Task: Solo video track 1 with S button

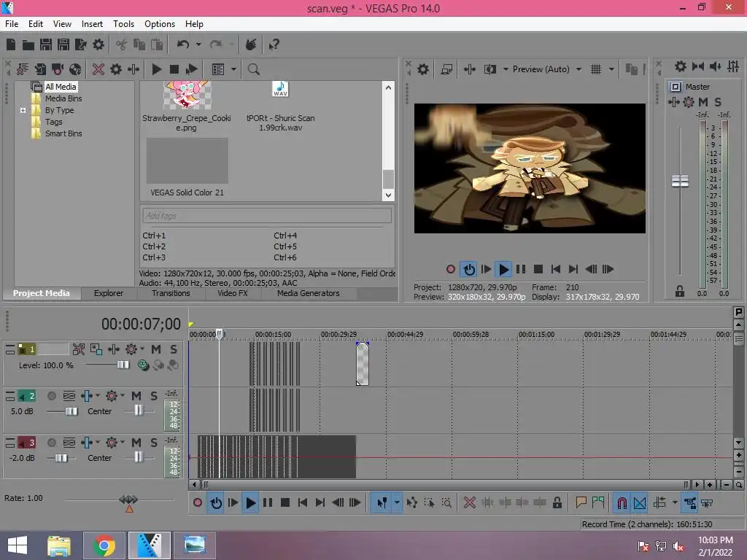Action: coord(174,349)
